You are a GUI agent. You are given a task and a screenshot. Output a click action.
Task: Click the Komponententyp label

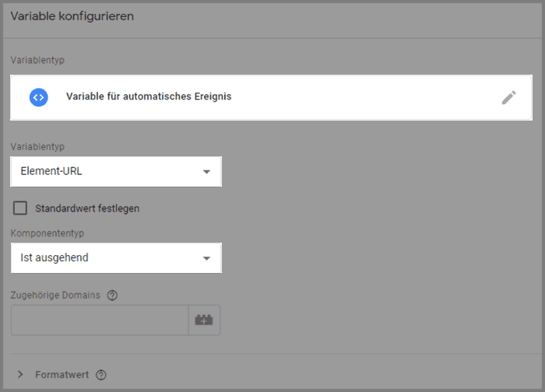point(47,233)
